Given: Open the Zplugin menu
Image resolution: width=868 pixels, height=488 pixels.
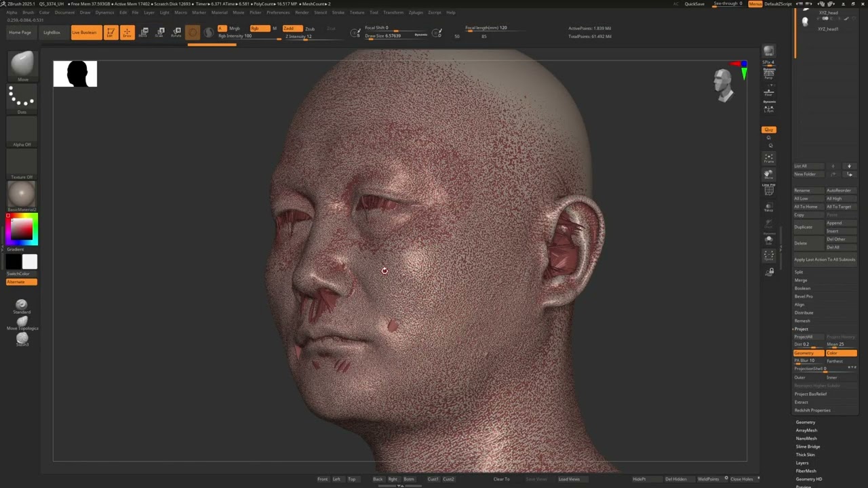Looking at the screenshot, I should 416,12.
